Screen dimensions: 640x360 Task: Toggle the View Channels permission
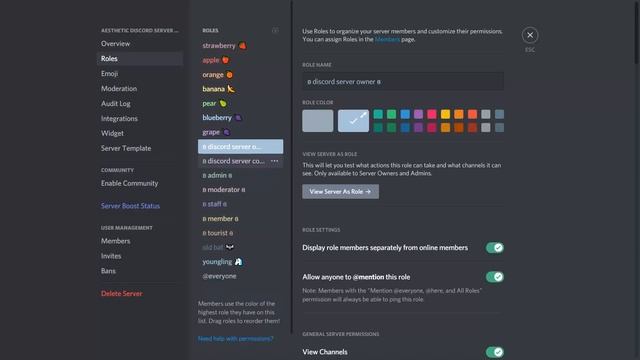(495, 352)
